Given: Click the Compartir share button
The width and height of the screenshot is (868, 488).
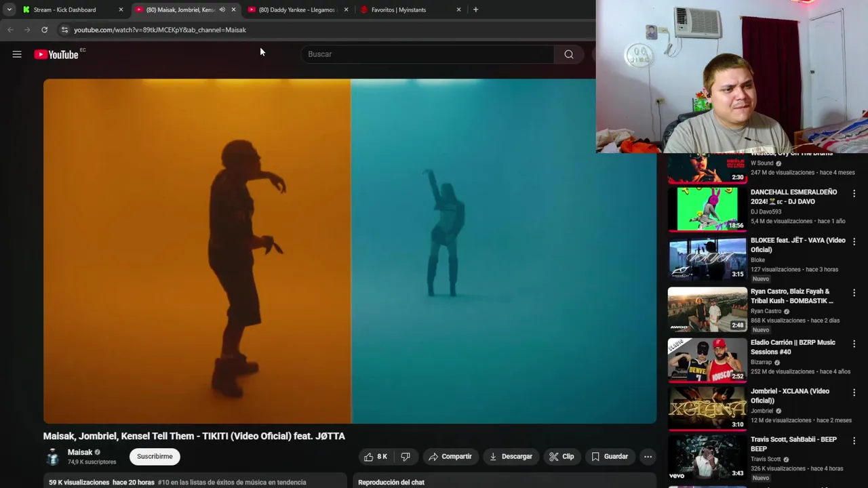Looking at the screenshot, I should coord(450,457).
